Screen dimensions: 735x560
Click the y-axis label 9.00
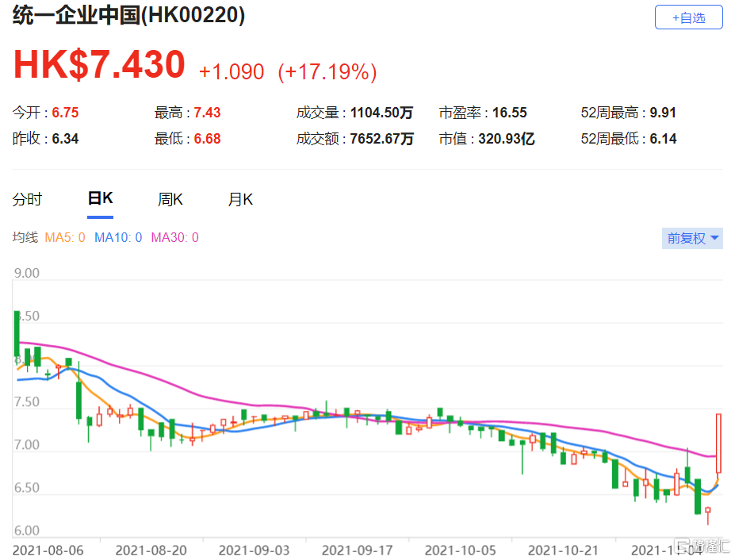click(x=27, y=273)
